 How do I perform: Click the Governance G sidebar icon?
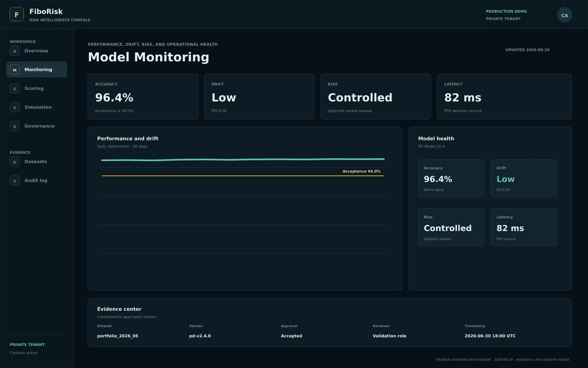[x=15, y=126]
